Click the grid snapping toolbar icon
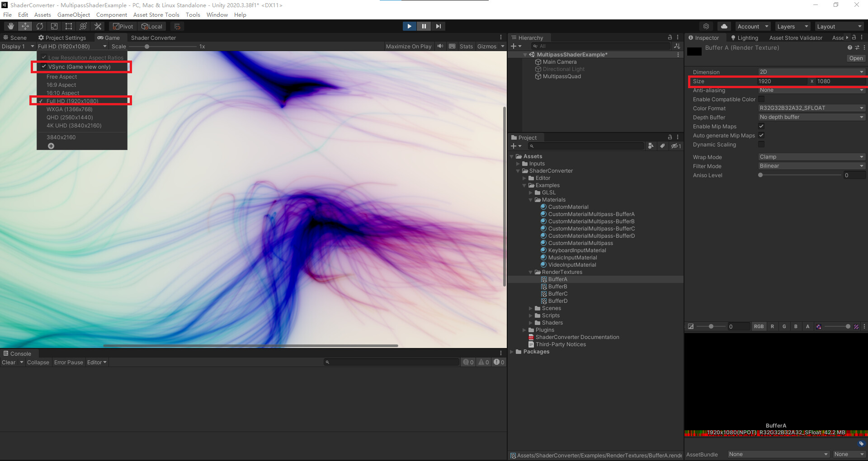868x461 pixels. pyautogui.click(x=176, y=26)
